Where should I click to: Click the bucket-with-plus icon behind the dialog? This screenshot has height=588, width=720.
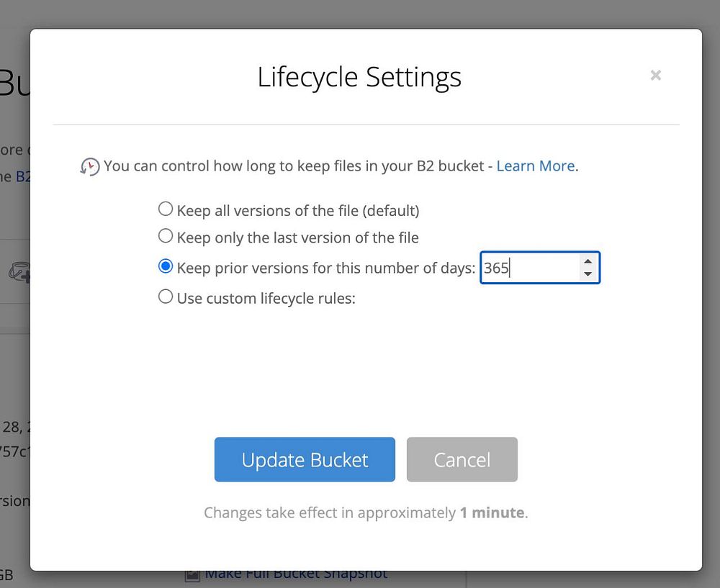19,272
